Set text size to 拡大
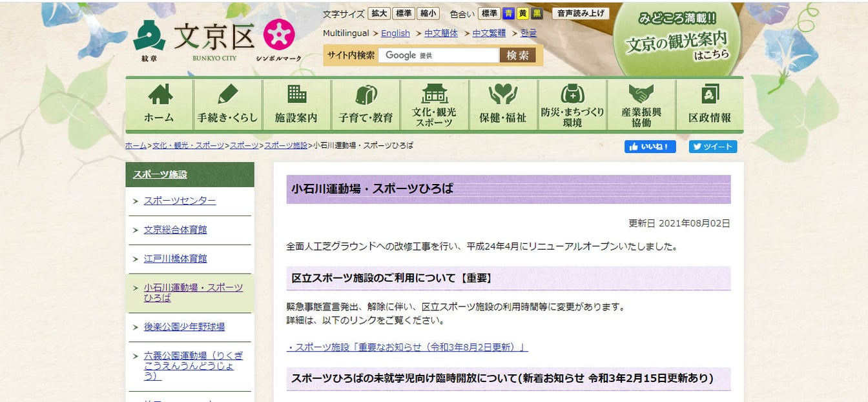The width and height of the screenshot is (868, 402). pos(380,14)
